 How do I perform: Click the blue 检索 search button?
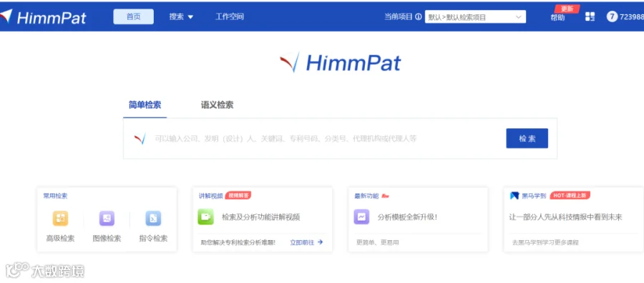[x=527, y=138]
